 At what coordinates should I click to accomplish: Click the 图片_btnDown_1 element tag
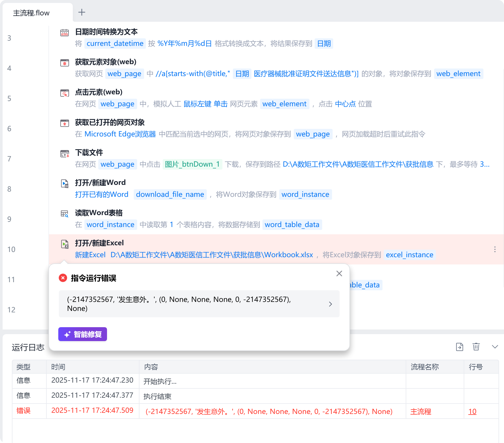pyautogui.click(x=192, y=164)
